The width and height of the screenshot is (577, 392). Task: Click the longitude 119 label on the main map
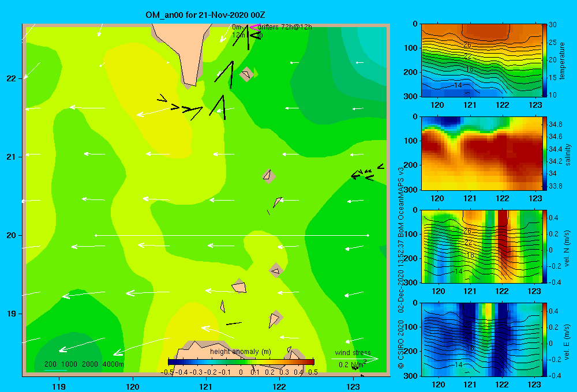[59, 386]
